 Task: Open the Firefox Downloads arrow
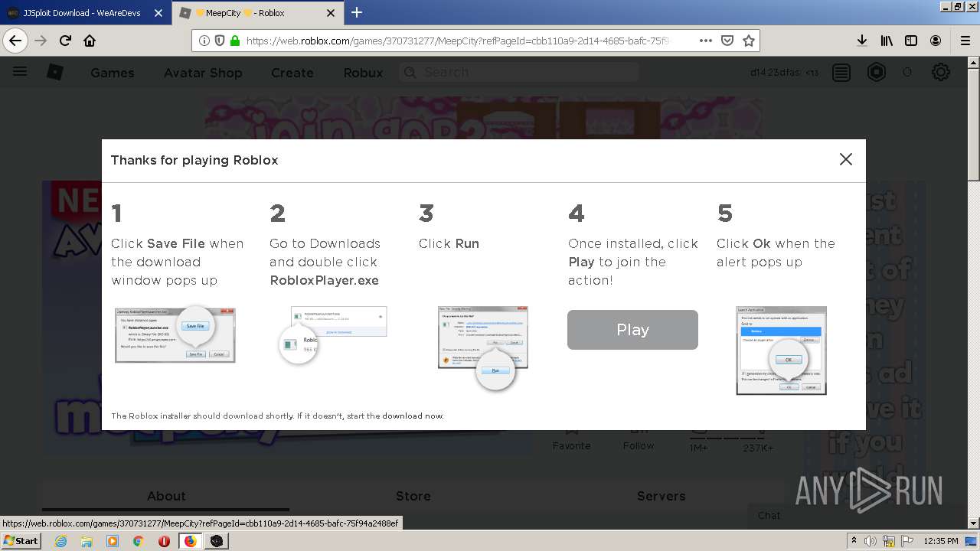[x=862, y=41]
